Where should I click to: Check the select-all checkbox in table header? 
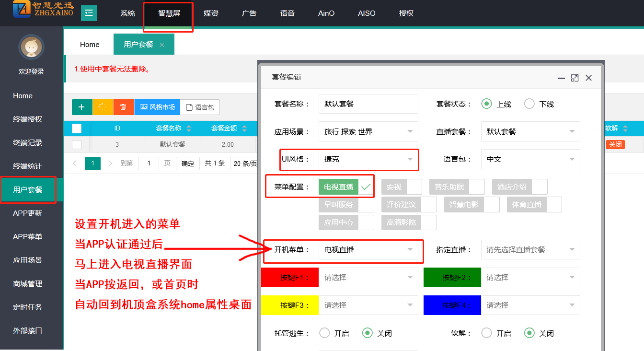[x=77, y=128]
